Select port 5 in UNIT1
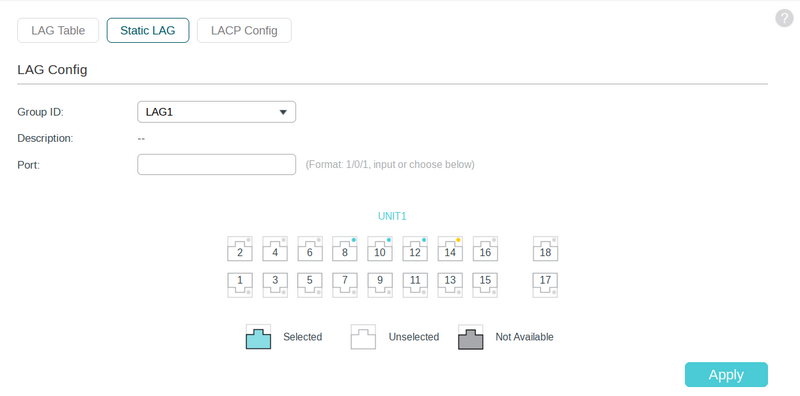Image resolution: width=800 pixels, height=396 pixels. click(x=310, y=285)
